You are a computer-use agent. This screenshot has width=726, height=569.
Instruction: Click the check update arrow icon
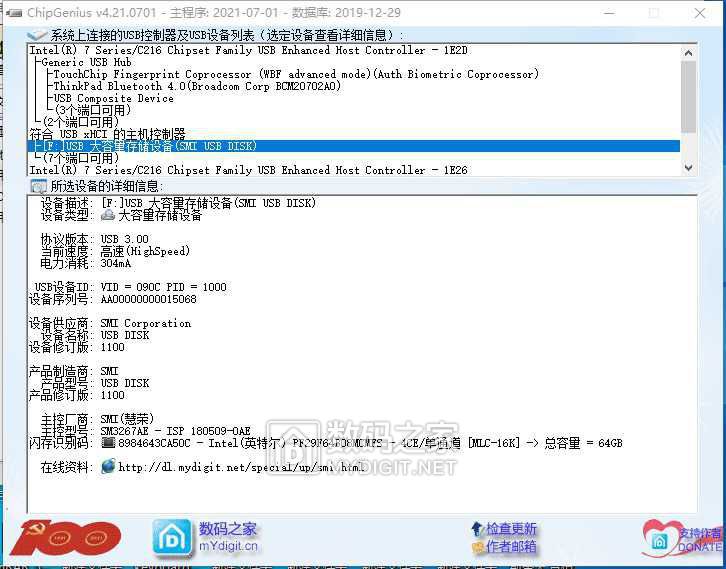[x=477, y=528]
